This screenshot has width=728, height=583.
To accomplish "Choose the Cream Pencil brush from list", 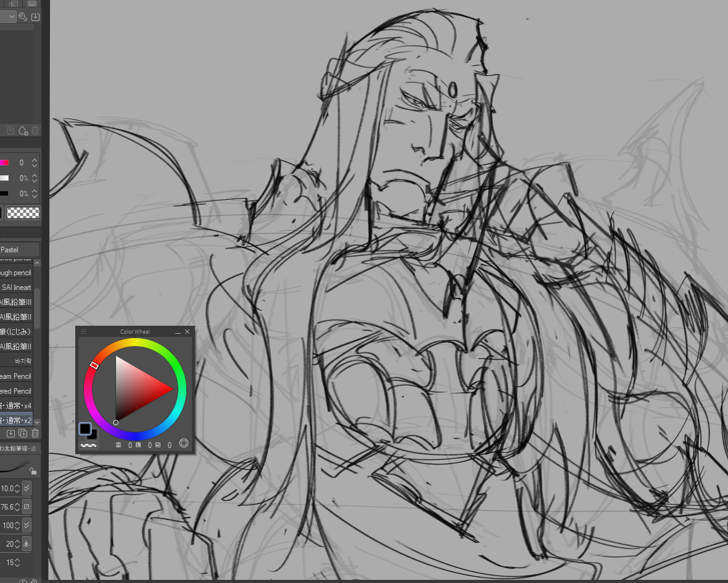I will 16,376.
